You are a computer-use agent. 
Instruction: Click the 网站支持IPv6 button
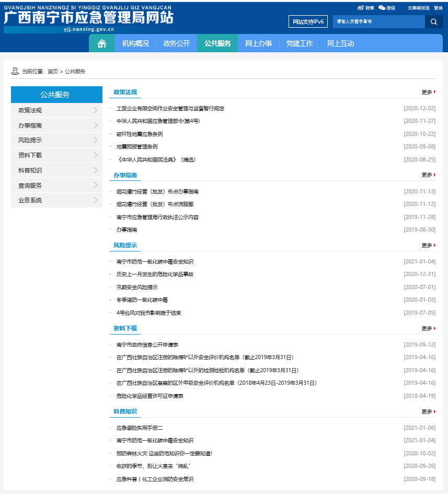click(308, 22)
